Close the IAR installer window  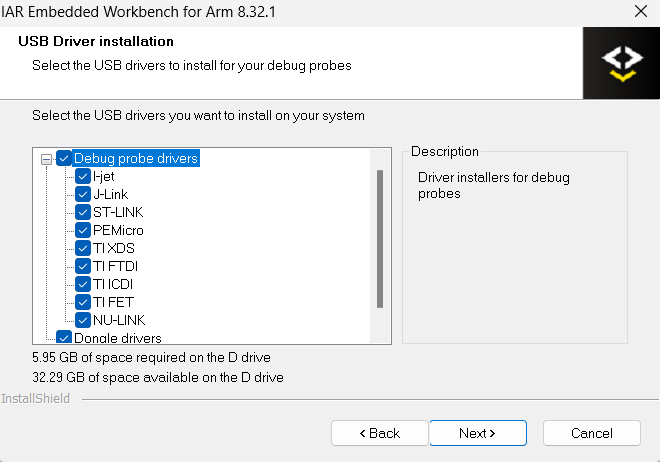click(641, 11)
